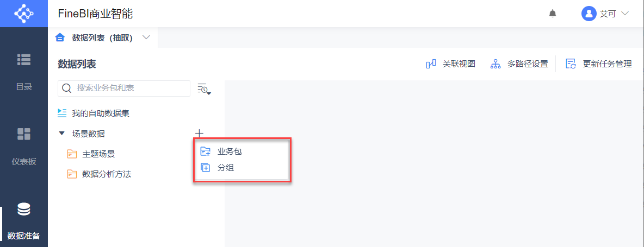This screenshot has width=644, height=247.
Task: Open 更新任务管理 update task management
Action: 599,64
